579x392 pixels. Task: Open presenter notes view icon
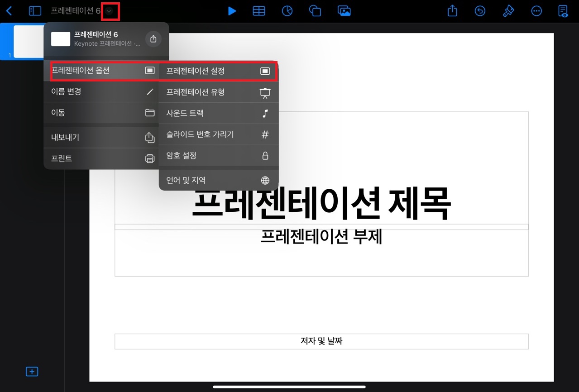pos(563,11)
